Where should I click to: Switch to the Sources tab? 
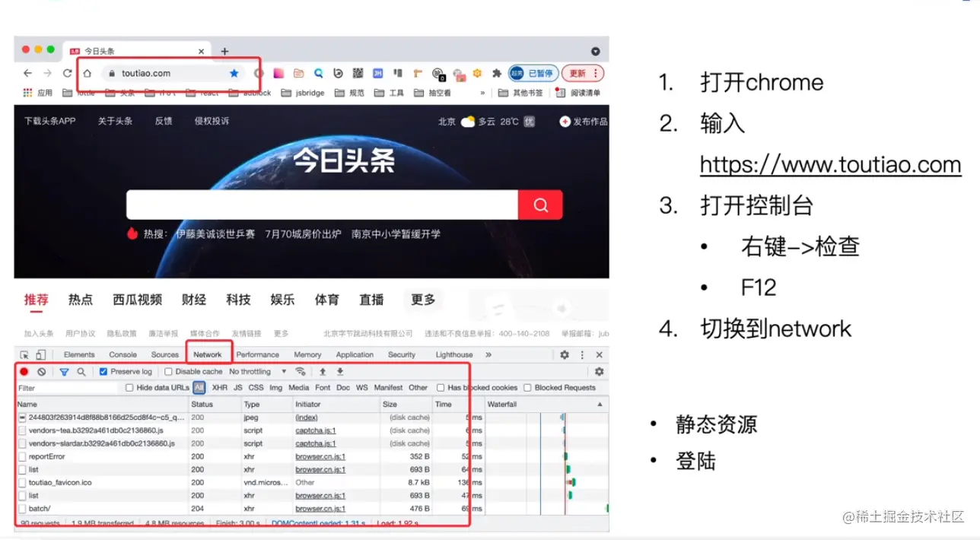point(164,354)
